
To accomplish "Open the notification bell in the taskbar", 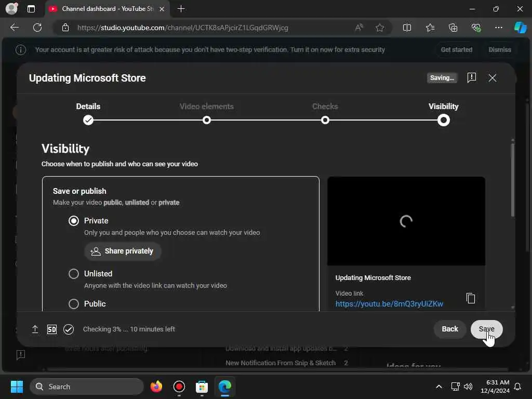I will point(518,387).
